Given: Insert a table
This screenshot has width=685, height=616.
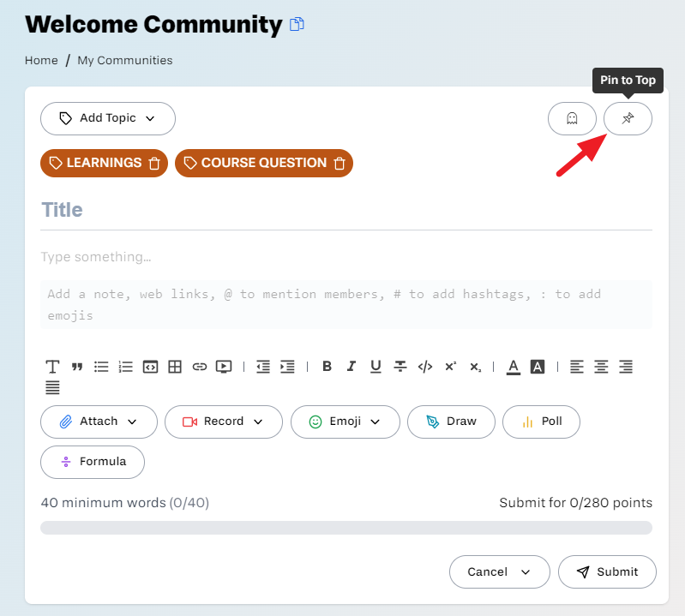Looking at the screenshot, I should pyautogui.click(x=175, y=367).
